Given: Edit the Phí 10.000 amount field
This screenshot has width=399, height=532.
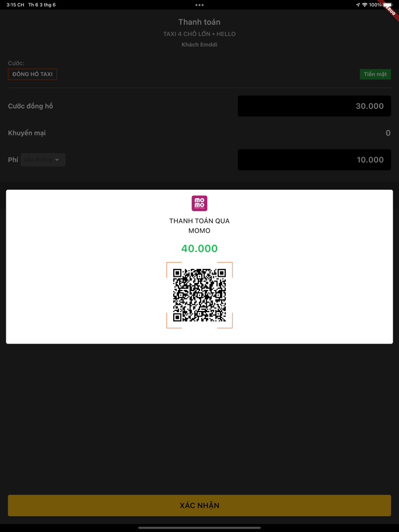Looking at the screenshot, I should [315, 160].
